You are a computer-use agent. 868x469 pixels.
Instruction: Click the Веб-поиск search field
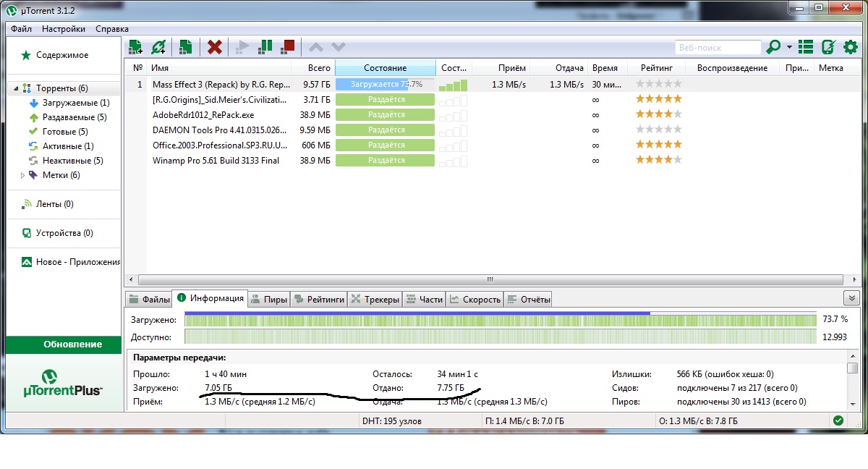[x=718, y=48]
